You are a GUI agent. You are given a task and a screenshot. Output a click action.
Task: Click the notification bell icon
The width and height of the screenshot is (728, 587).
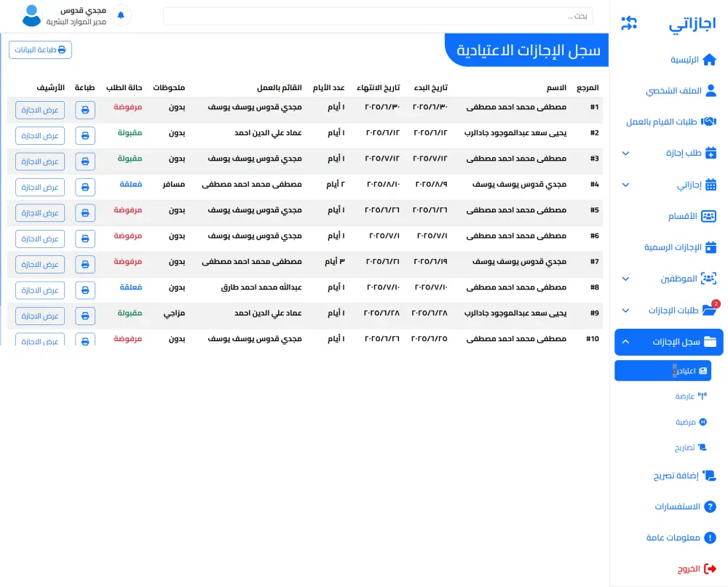[121, 15]
